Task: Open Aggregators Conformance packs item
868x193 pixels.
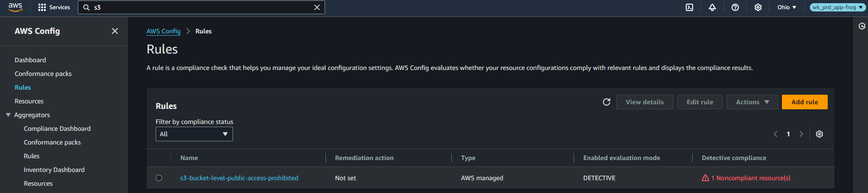Action: pyautogui.click(x=52, y=142)
